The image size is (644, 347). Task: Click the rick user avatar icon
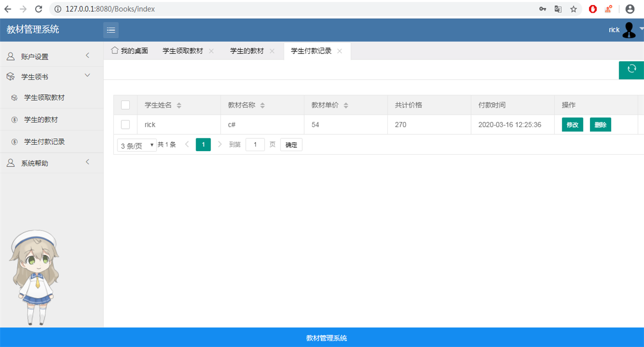coord(629,30)
